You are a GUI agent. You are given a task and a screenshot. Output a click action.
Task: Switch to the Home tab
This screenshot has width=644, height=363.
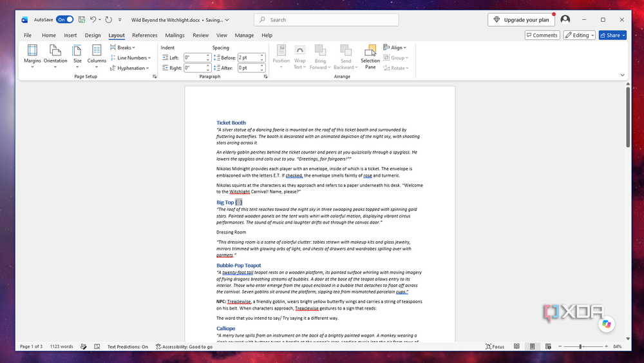click(x=49, y=35)
